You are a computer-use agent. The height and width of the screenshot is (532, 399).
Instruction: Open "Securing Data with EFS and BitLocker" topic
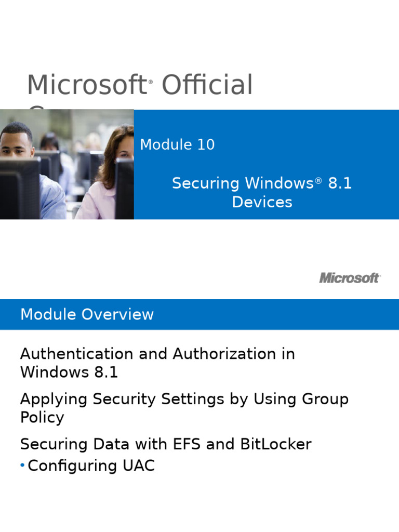coord(166,445)
